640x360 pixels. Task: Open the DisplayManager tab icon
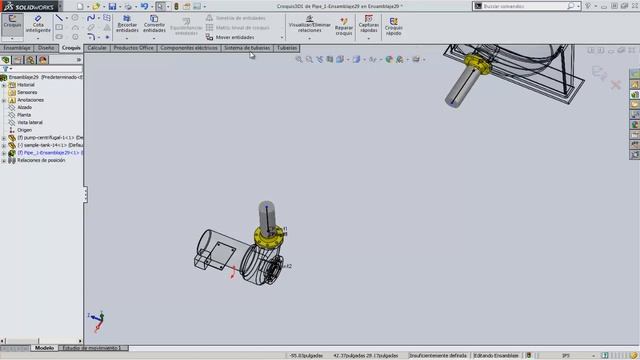click(43, 60)
